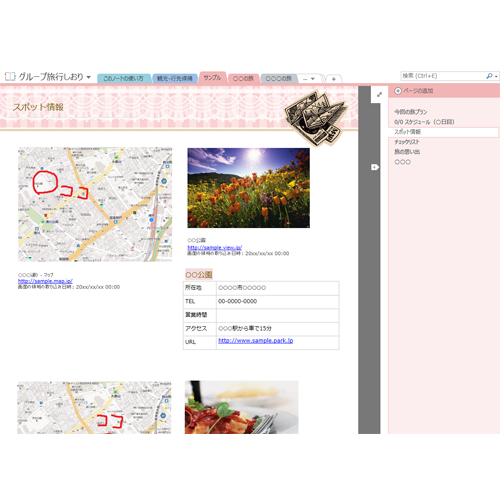Image resolution: width=500 pixels, height=500 pixels.
Task: Expand the page with the full-page arrow icon
Action: tap(379, 95)
